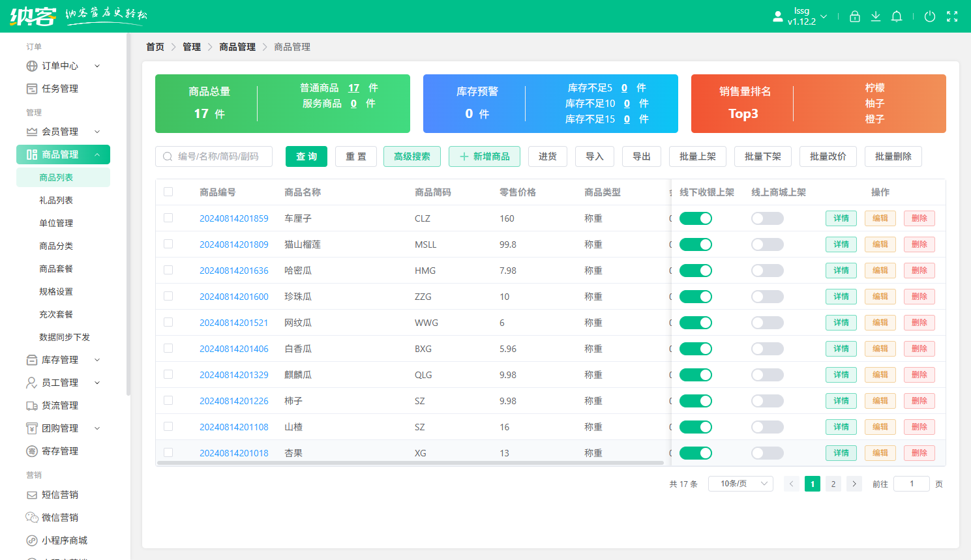
Task: Expand the 订单中心 chevron
Action: [97, 66]
